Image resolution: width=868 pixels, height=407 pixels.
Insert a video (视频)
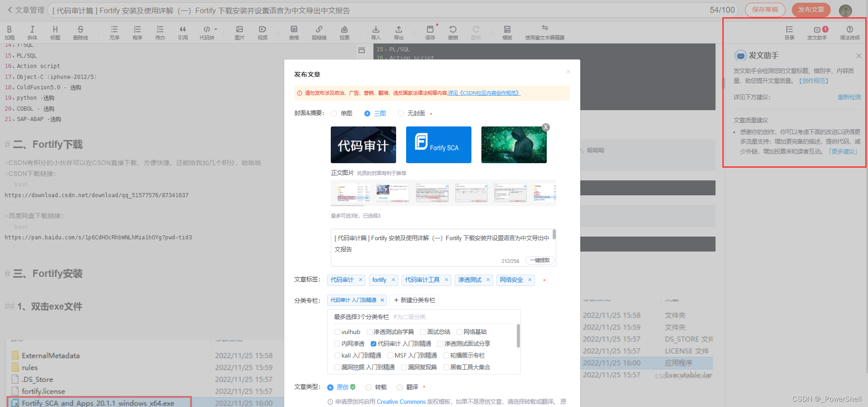[262, 33]
